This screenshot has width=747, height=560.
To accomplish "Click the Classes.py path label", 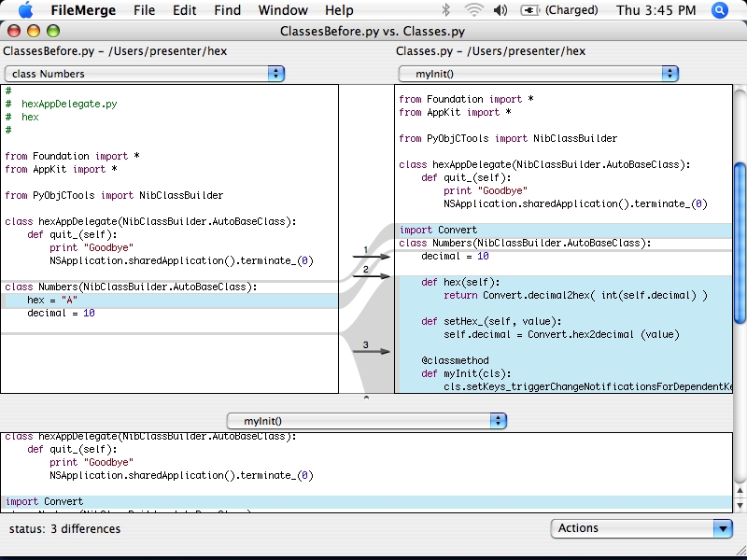I will 491,51.
